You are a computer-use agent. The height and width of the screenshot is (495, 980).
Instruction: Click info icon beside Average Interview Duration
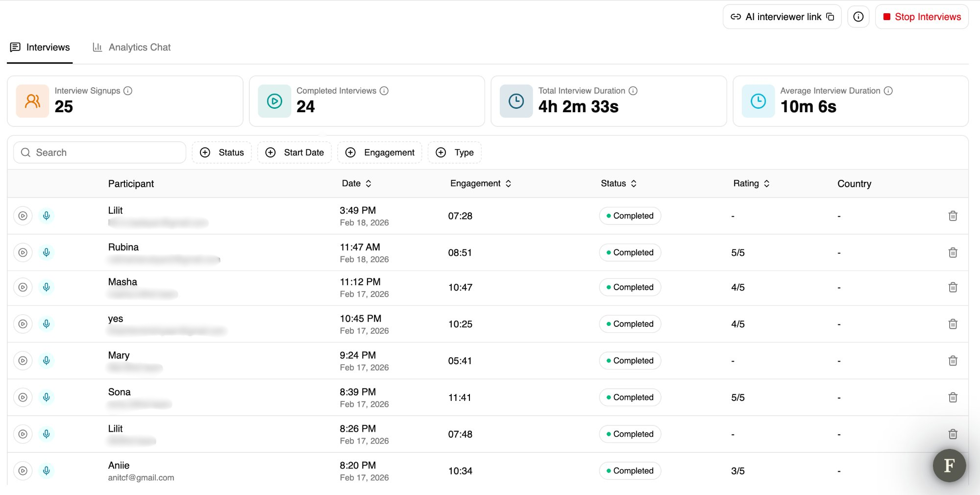pos(888,91)
